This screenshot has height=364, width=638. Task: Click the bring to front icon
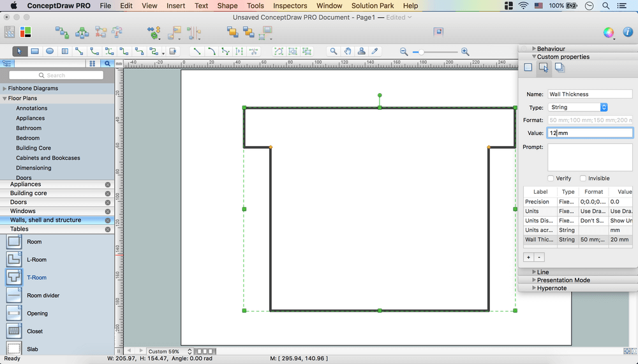(233, 32)
